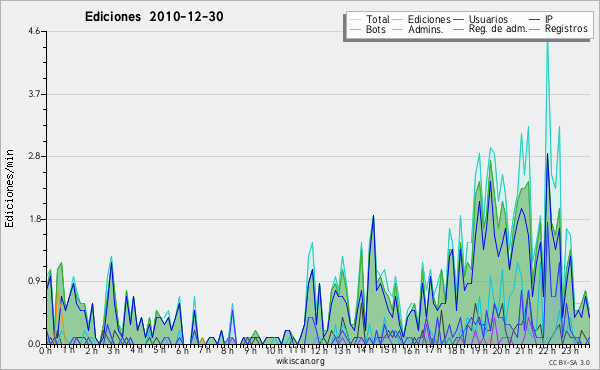This screenshot has height=370, width=600.
Task: Click the y-axis value 2.8
Action: [x=34, y=156]
